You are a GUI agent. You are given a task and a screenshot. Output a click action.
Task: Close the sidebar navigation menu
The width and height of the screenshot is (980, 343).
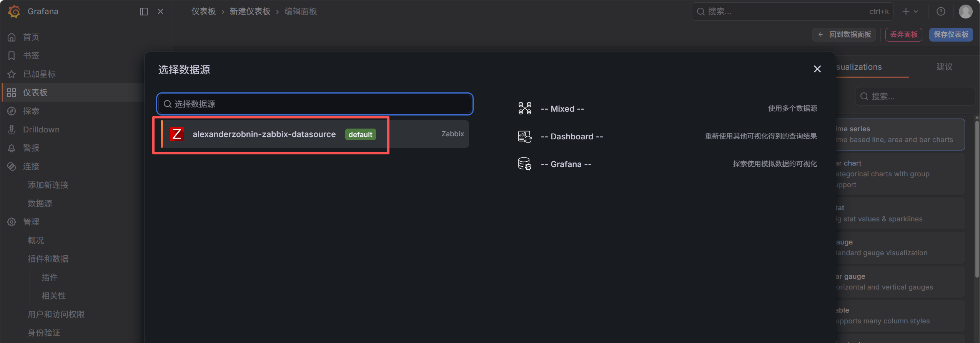[161, 12]
